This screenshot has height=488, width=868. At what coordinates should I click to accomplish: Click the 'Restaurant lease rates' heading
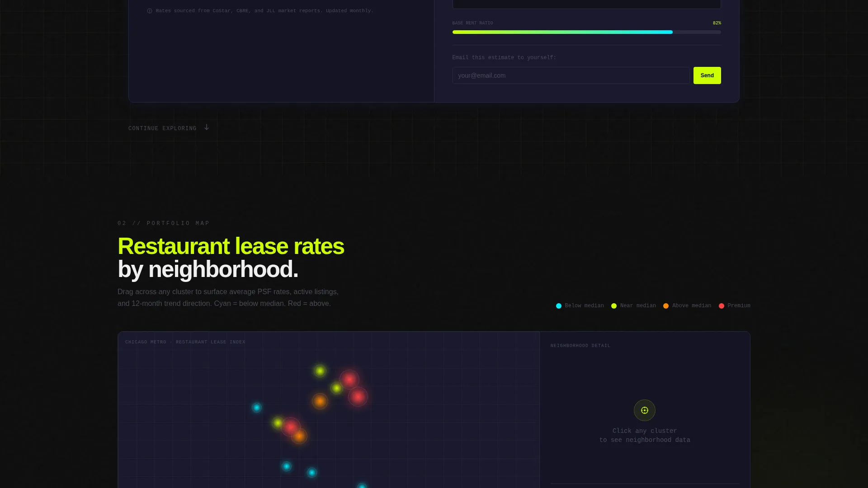231,246
